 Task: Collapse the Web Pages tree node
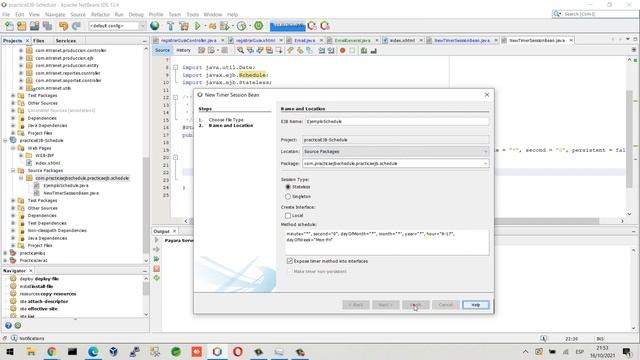tap(13, 148)
